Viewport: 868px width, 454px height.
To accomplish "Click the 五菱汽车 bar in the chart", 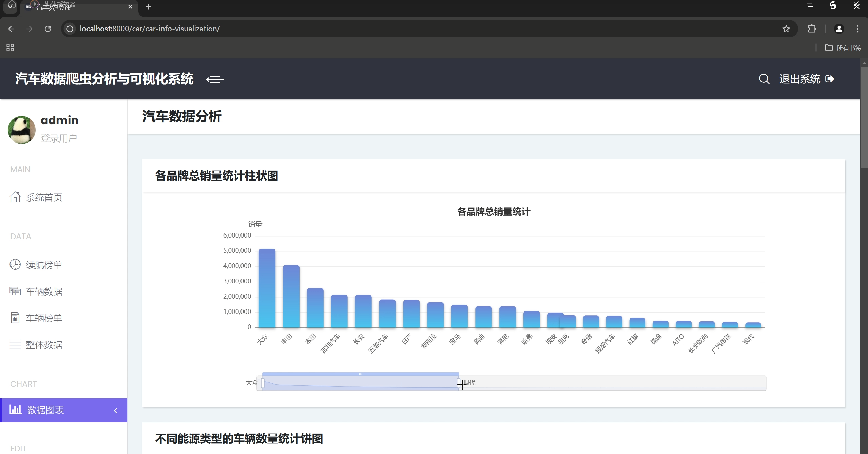I will point(387,314).
